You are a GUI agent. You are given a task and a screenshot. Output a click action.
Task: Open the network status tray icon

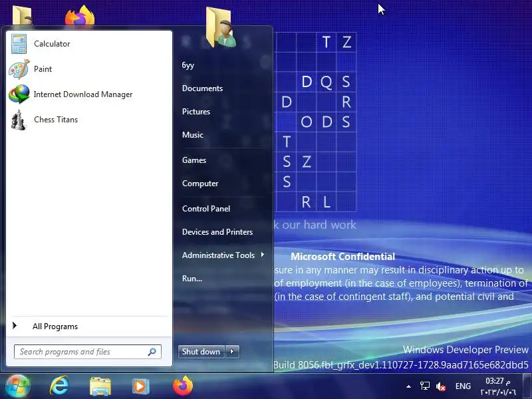(424, 386)
